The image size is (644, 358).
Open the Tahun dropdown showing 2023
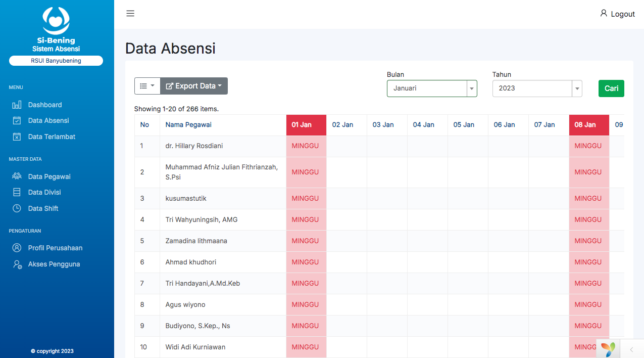point(537,88)
